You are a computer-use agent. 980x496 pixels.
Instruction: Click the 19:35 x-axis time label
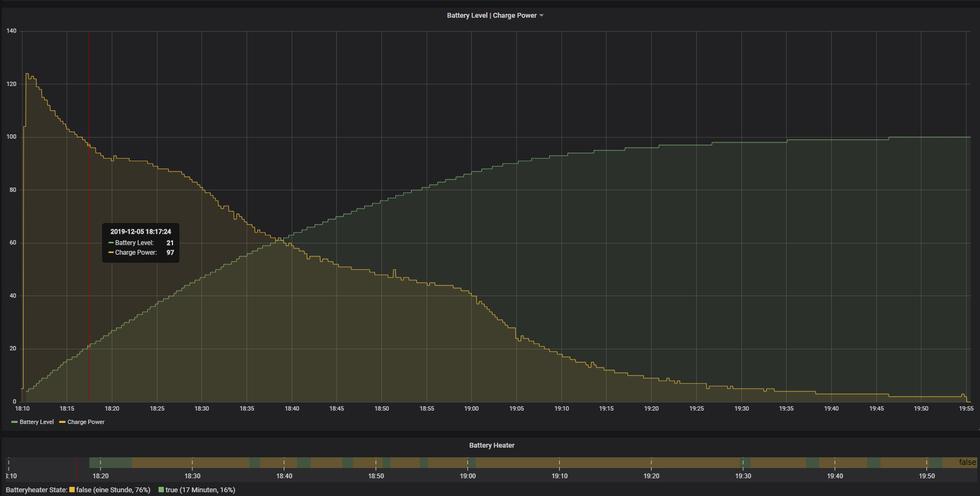787,409
